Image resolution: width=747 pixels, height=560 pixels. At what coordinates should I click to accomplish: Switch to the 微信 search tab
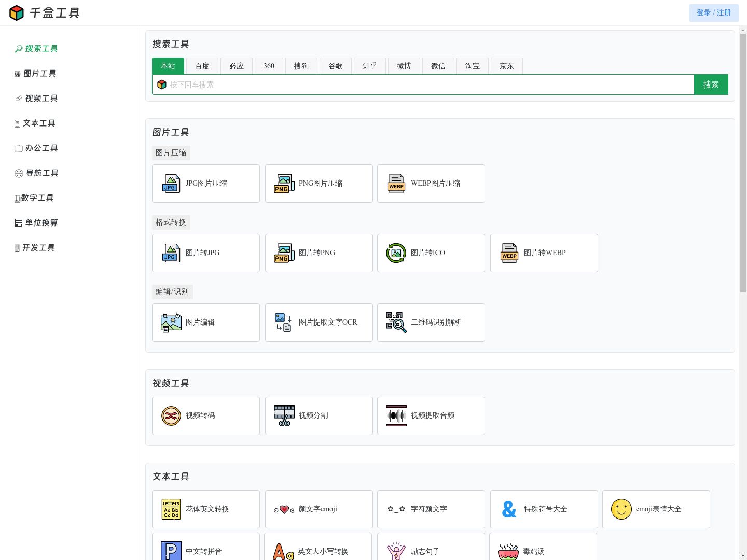point(438,66)
